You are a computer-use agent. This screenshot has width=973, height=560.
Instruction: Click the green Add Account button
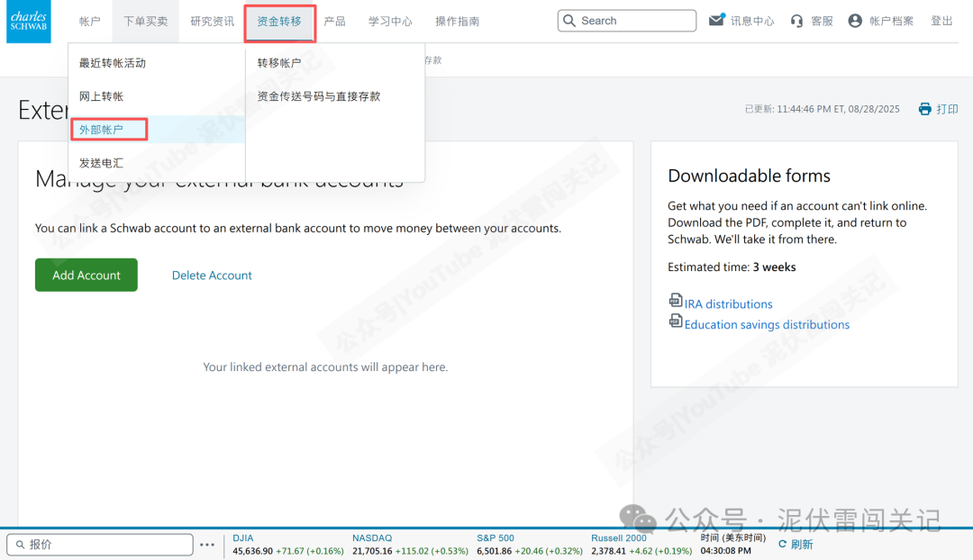pos(86,275)
